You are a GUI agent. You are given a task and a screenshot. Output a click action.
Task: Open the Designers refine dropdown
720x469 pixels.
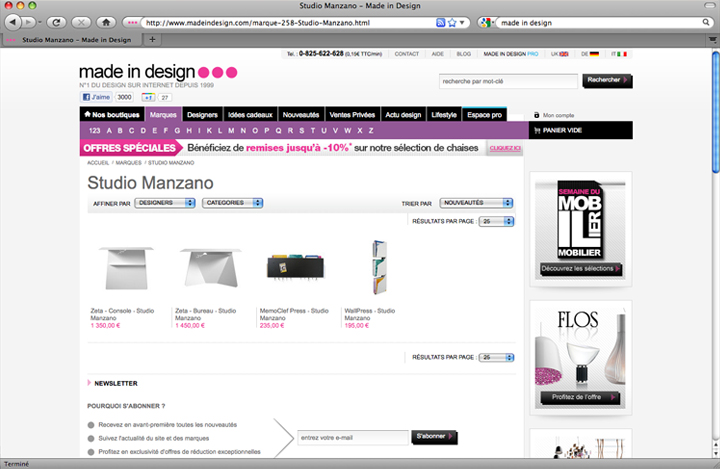165,203
